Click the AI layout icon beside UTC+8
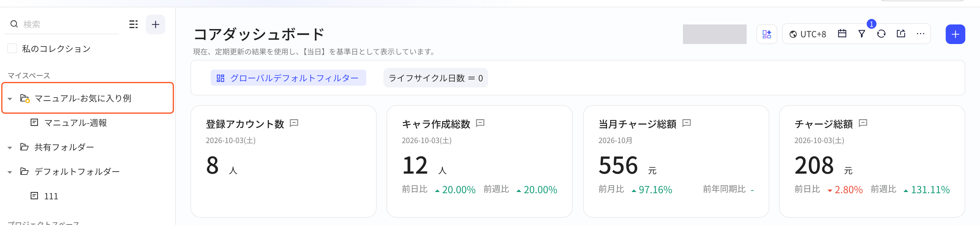 point(767,34)
